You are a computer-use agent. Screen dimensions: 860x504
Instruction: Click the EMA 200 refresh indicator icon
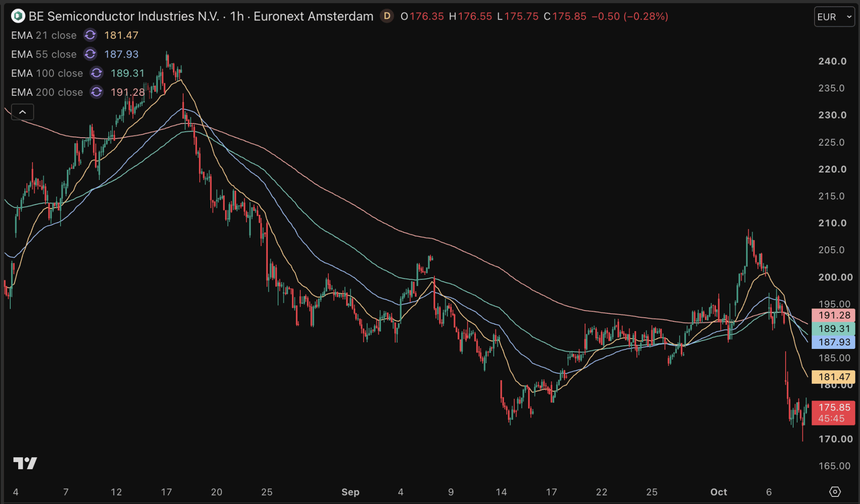(x=97, y=92)
